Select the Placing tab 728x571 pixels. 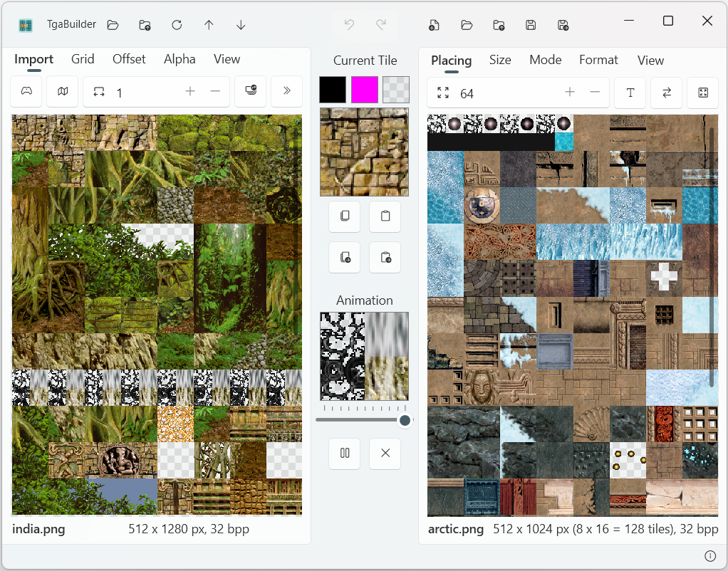452,61
